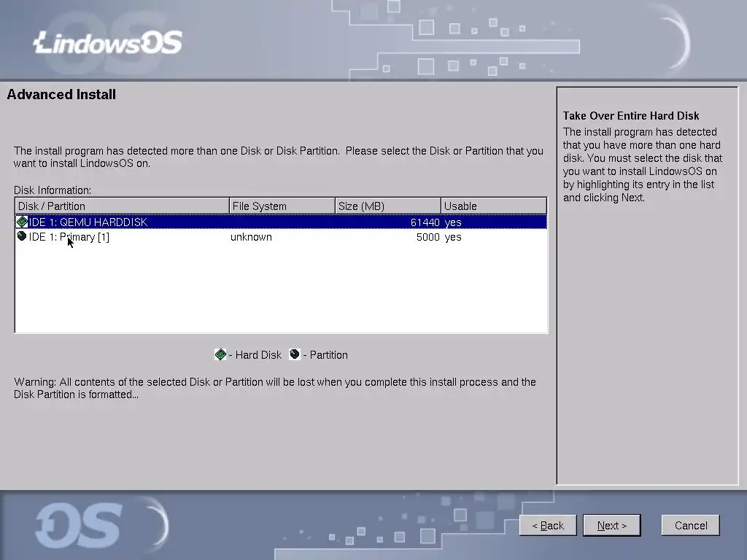Click 'yes' usable cell in QEMU HARDDISK row

click(452, 222)
